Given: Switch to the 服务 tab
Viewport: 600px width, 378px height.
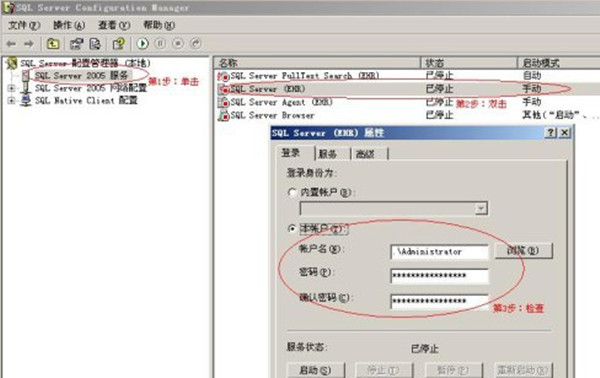Looking at the screenshot, I should point(332,154).
